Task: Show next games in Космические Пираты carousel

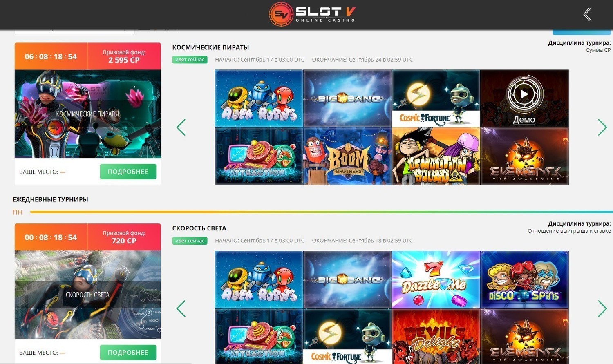Action: coord(602,127)
